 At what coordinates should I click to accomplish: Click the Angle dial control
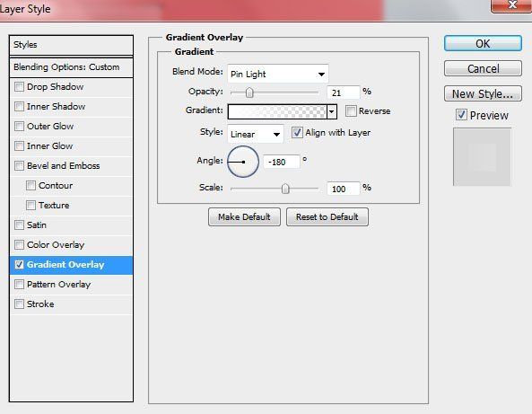pos(243,162)
